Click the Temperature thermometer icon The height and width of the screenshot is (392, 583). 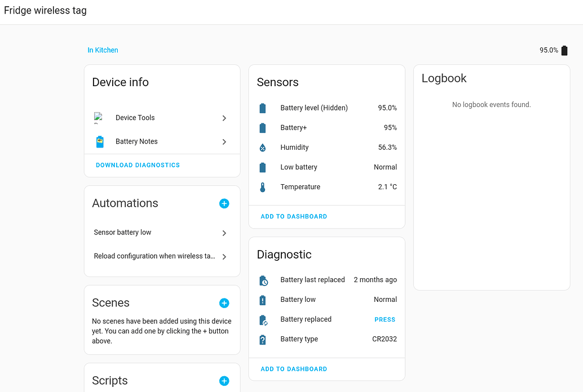coord(263,187)
